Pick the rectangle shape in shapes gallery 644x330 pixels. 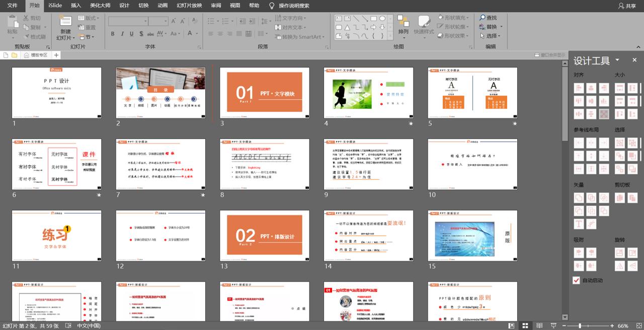coord(373,18)
